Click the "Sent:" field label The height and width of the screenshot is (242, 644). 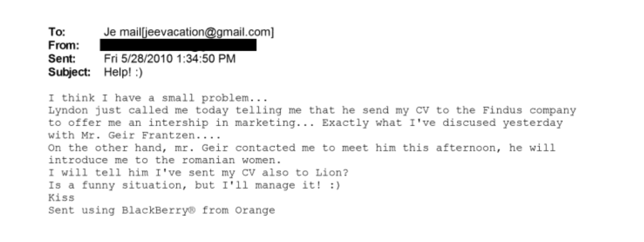click(x=62, y=59)
